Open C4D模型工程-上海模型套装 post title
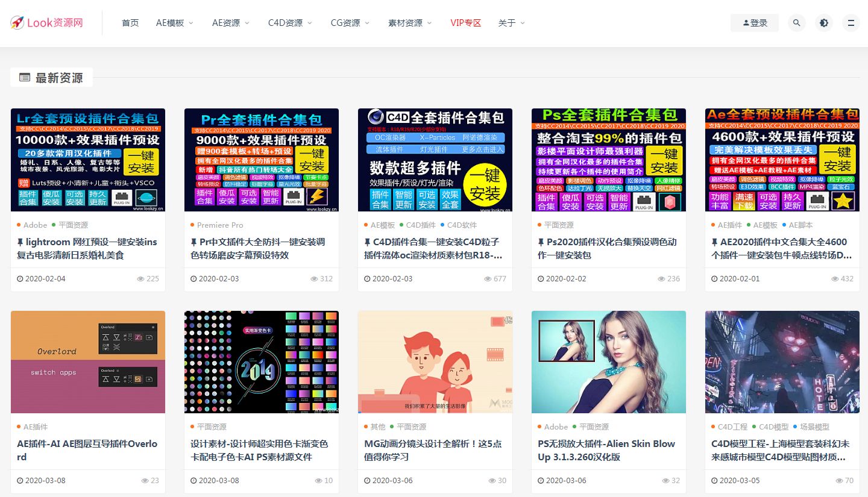 click(781, 450)
